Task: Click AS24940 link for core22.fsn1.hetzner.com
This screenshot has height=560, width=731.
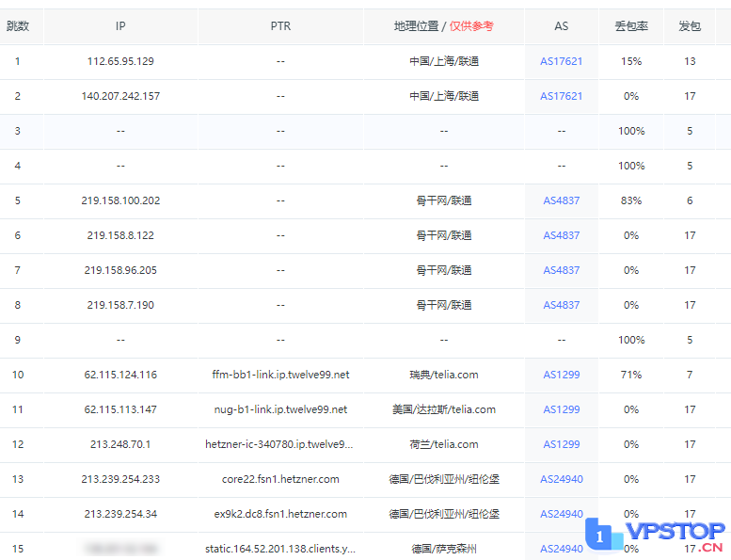Action: pos(561,479)
